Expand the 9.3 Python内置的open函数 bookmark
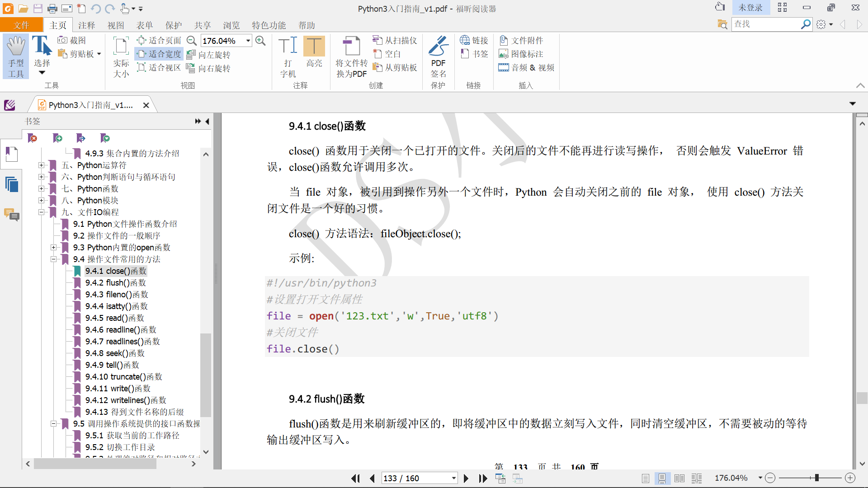This screenshot has width=868, height=488. tap(53, 247)
